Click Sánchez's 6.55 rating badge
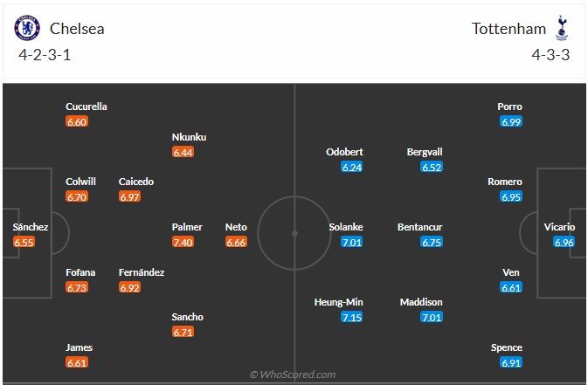Viewport: 588px width, 385px height. coord(24,242)
